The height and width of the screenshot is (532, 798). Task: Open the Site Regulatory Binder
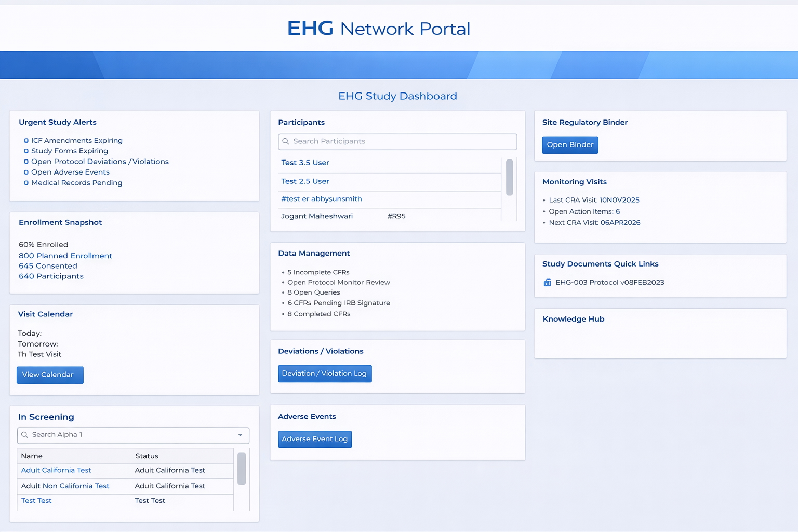[569, 145]
